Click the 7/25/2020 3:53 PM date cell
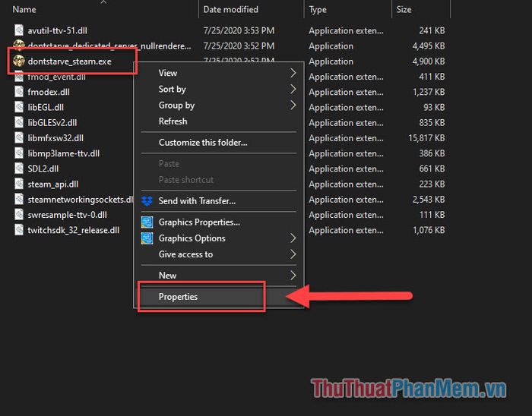The width and height of the screenshot is (532, 416). [239, 30]
